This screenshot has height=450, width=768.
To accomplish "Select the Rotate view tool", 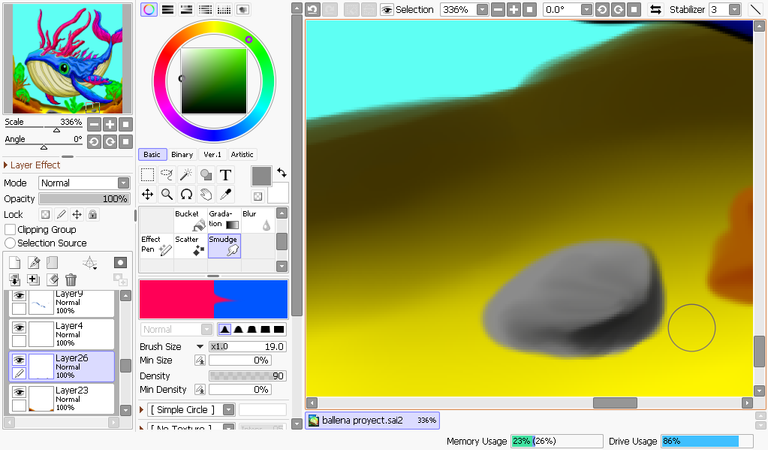I will click(x=186, y=194).
